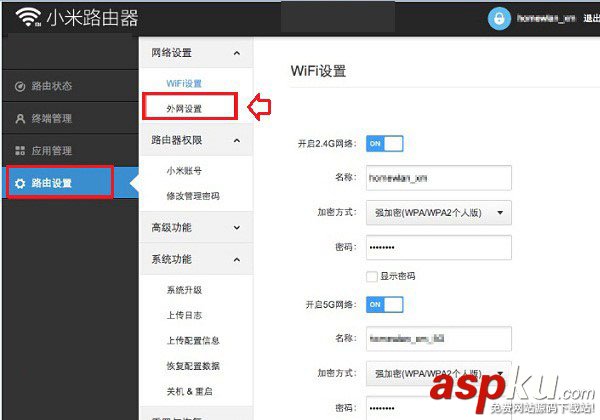Open the 上传配置信息 submenu item
The height and width of the screenshot is (420, 600).
click(193, 340)
